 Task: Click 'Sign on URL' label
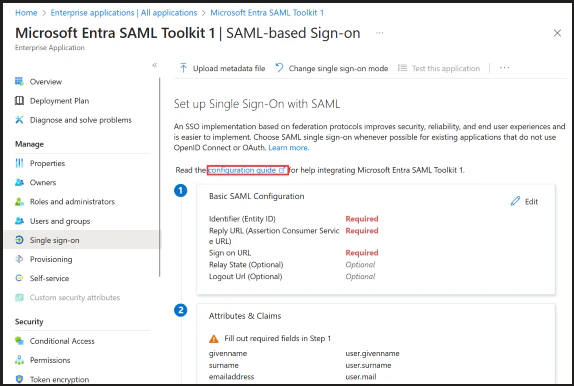230,253
